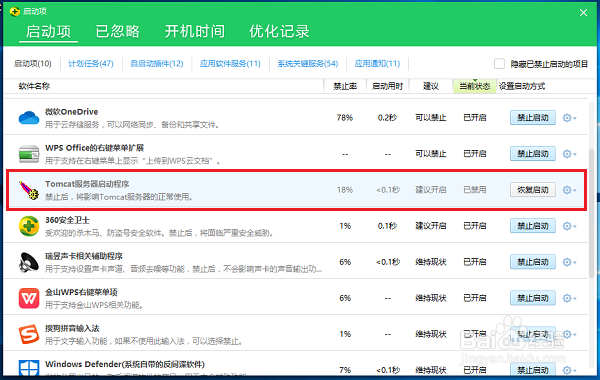The width and height of the screenshot is (600, 380).
Task: Click 禁止启动 for 瑞昱声卡相关辅助程序
Action: pyautogui.click(x=533, y=262)
